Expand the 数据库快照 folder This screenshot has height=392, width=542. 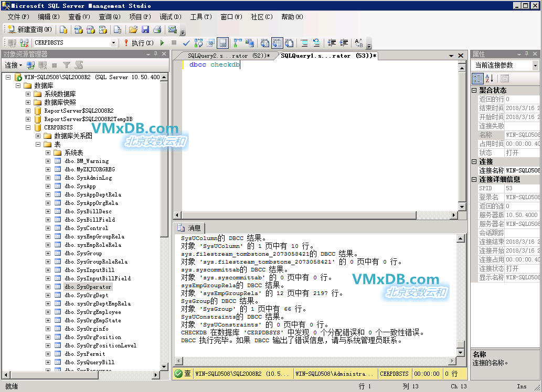click(x=28, y=102)
